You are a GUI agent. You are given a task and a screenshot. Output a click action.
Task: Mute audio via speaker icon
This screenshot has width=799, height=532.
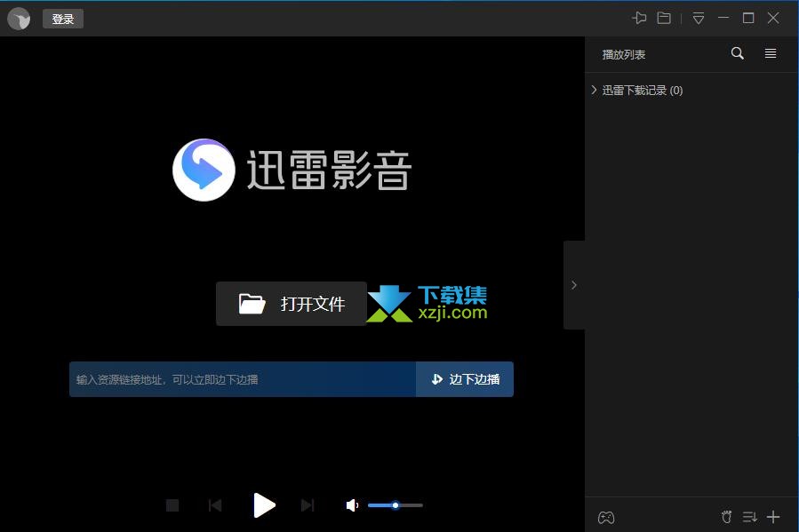352,505
